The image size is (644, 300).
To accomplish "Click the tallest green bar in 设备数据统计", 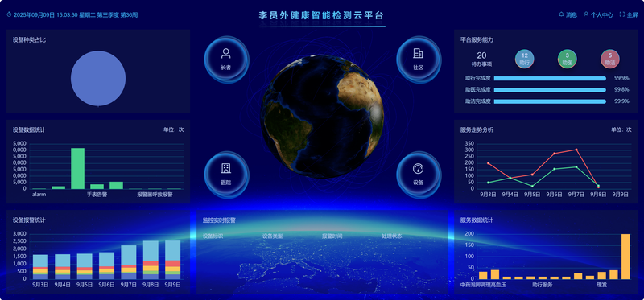I will click(77, 168).
